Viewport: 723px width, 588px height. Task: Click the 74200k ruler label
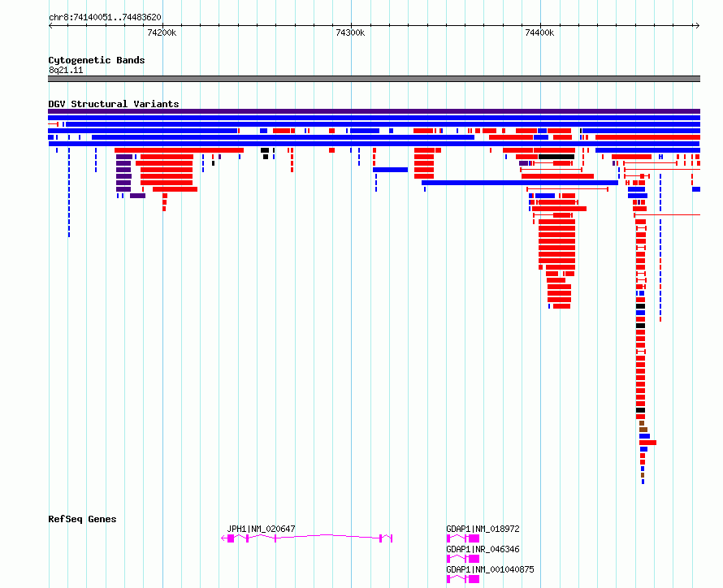tap(162, 32)
